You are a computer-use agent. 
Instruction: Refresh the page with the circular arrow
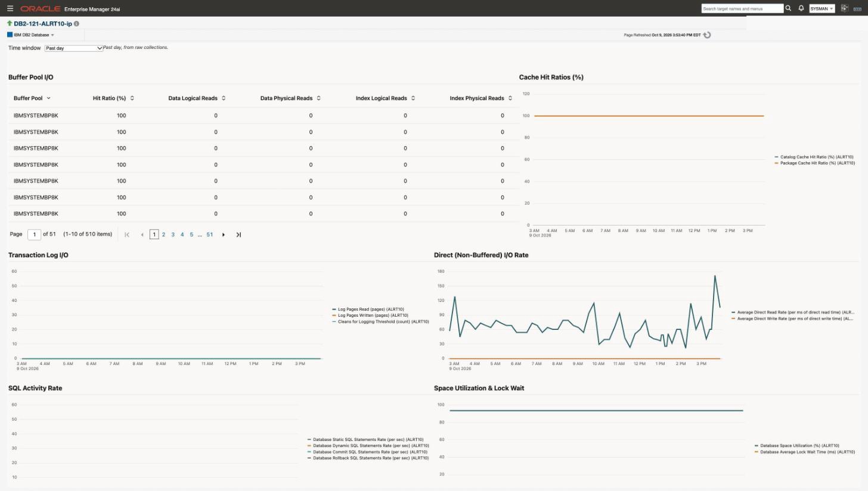[707, 35]
